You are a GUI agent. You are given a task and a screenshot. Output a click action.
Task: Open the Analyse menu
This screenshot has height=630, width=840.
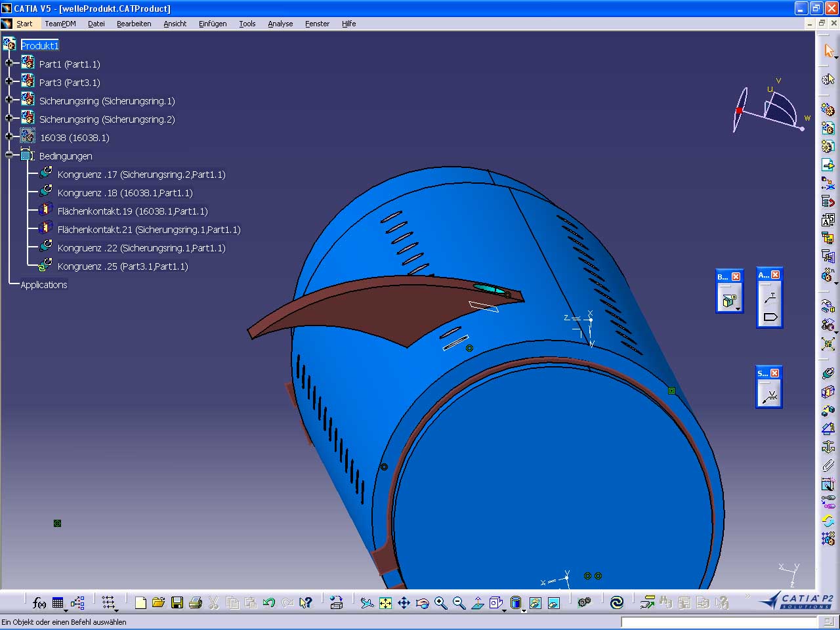click(280, 24)
